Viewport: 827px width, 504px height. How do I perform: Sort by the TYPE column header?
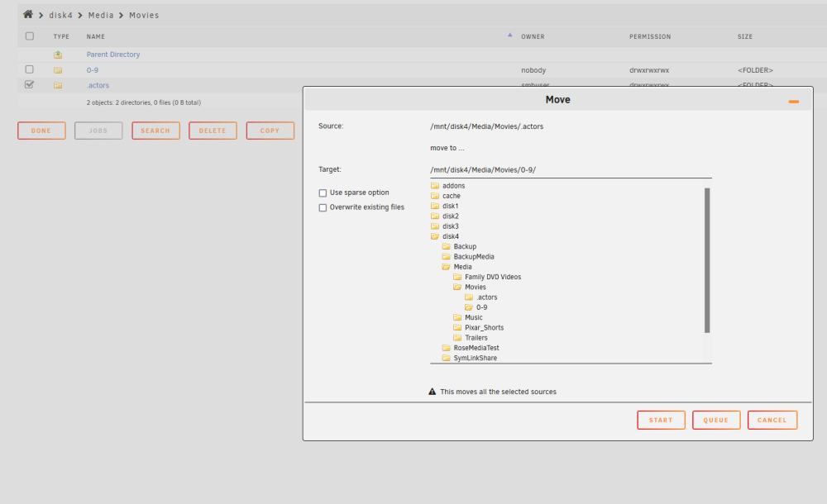61,36
